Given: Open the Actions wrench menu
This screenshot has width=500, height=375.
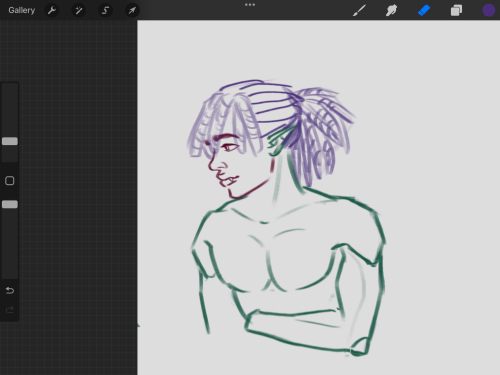Looking at the screenshot, I should click(x=52, y=10).
